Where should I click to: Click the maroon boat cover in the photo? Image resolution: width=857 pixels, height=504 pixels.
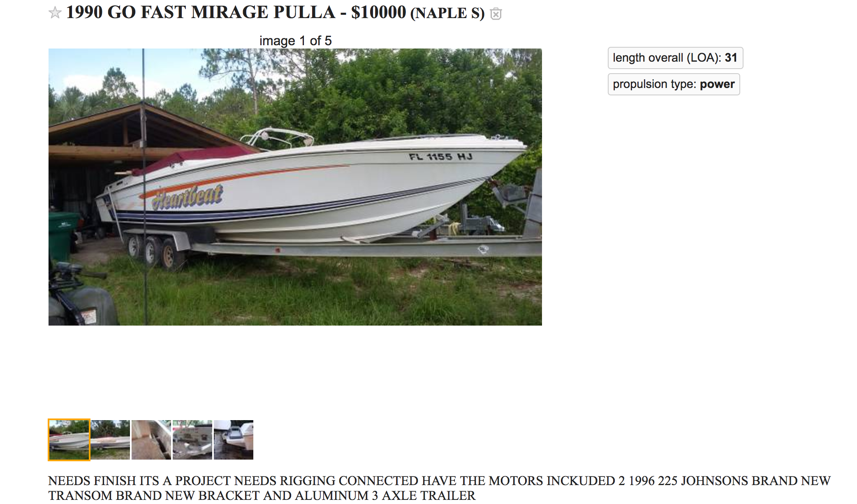[x=193, y=158]
